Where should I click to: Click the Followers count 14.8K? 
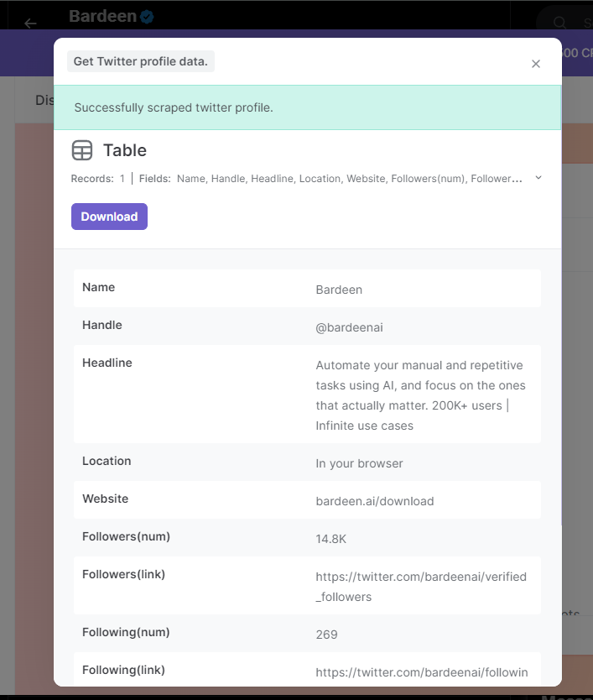[x=330, y=540]
